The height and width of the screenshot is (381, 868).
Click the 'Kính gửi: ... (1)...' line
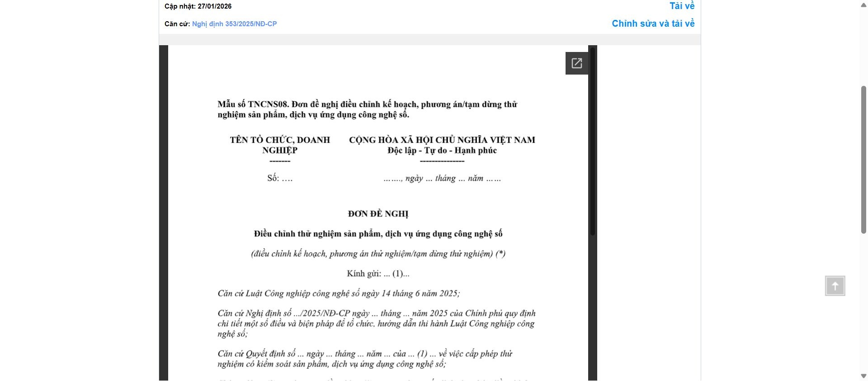378,273
